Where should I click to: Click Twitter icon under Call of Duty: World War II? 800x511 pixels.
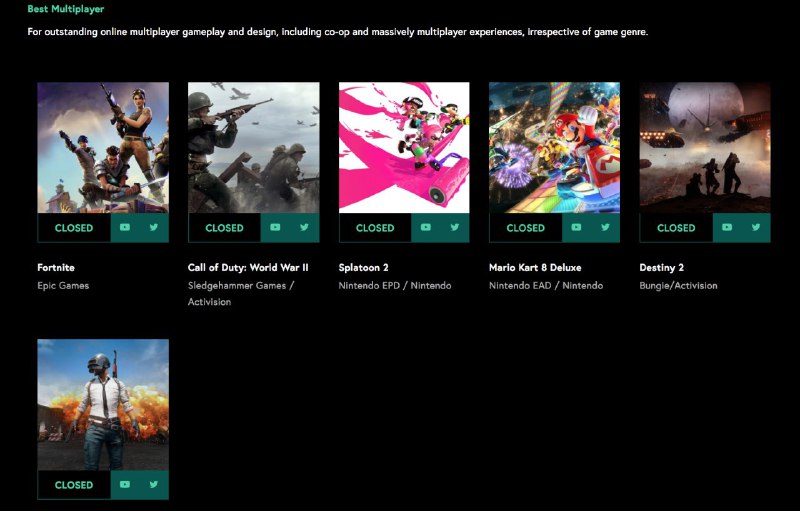pyautogui.click(x=305, y=227)
